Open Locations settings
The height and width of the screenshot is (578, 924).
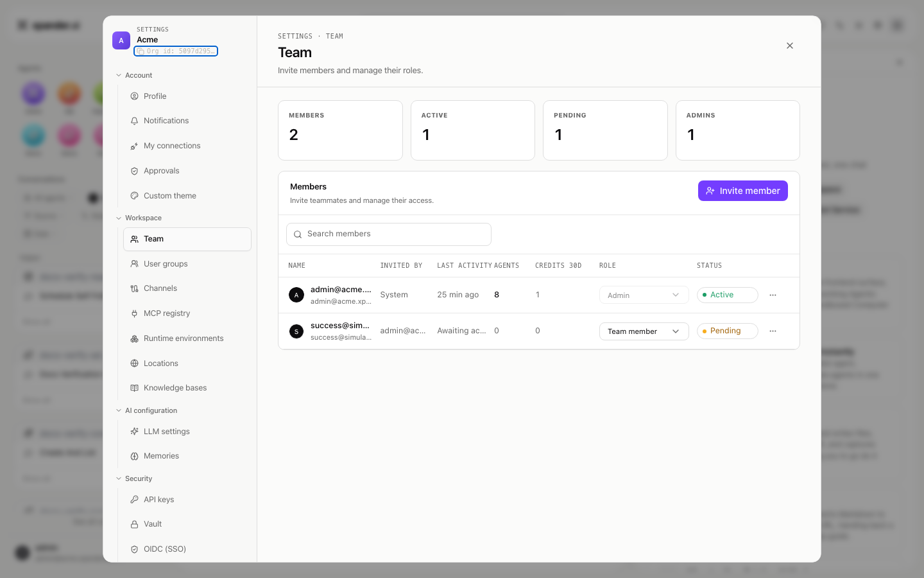187,363
